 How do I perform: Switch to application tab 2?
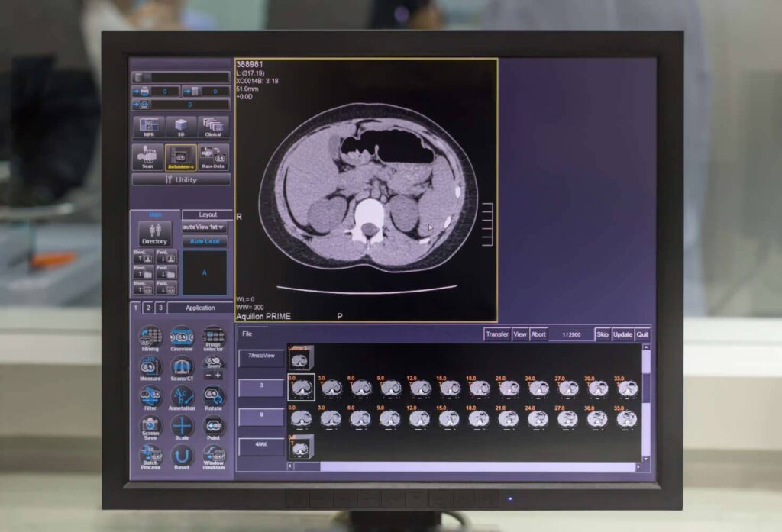pyautogui.click(x=148, y=308)
